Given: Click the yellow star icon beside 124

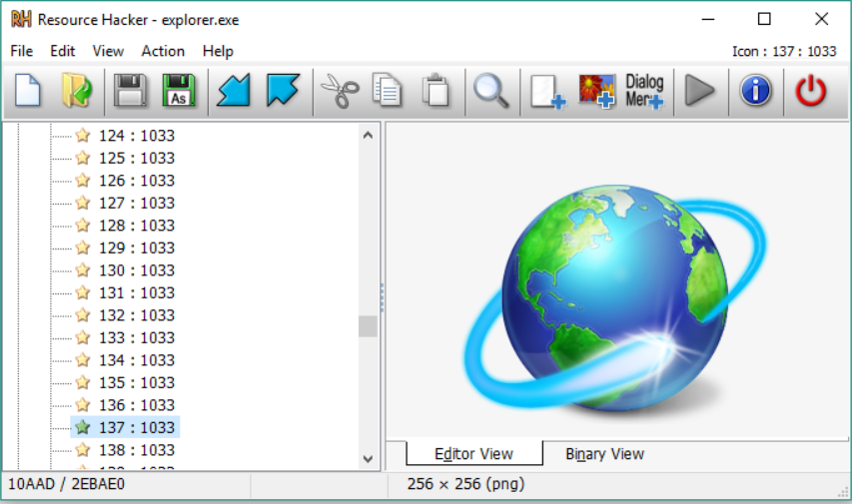Looking at the screenshot, I should [83, 135].
